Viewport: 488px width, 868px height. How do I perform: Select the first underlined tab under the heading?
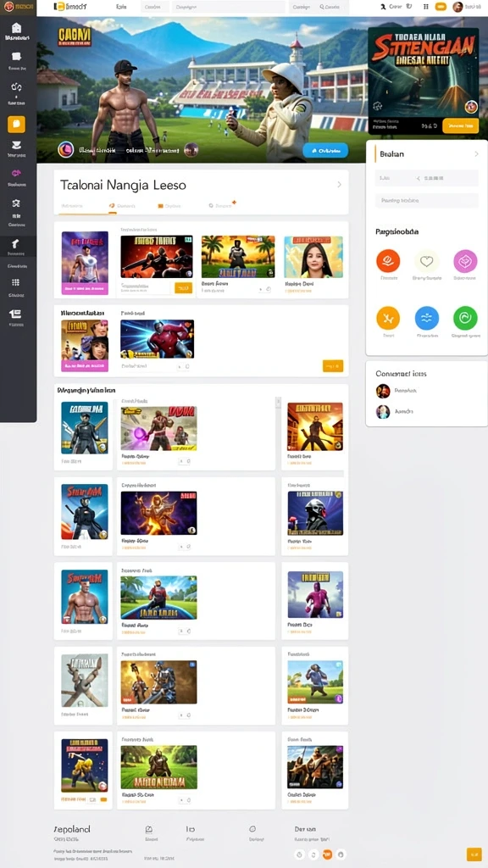point(70,206)
